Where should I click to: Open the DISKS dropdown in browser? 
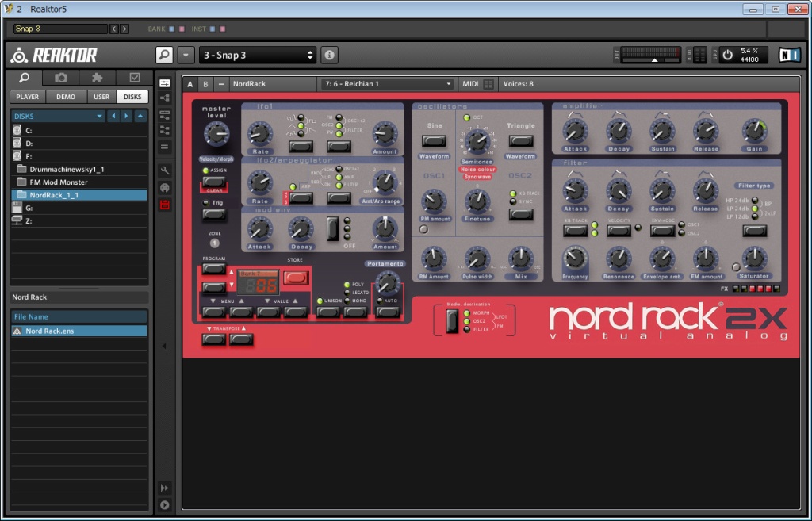58,116
